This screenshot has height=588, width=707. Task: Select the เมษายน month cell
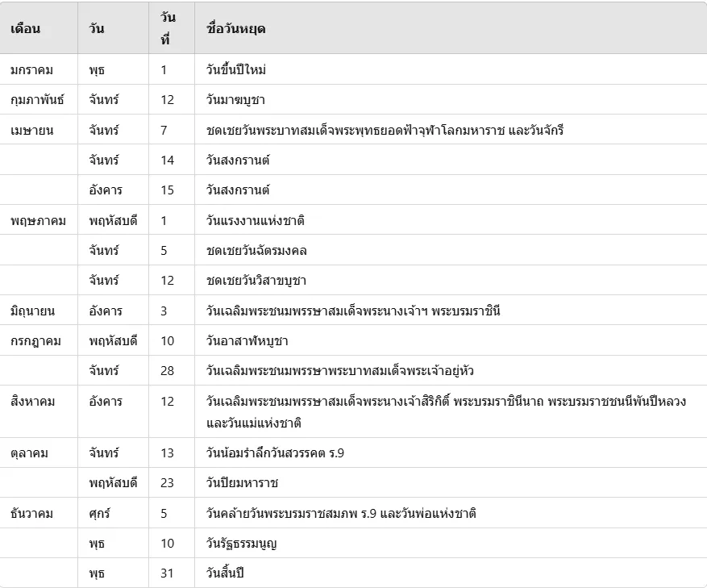coord(32,130)
